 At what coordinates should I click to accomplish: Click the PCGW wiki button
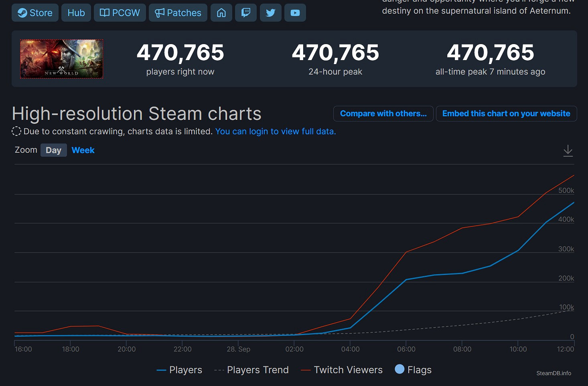coord(120,13)
